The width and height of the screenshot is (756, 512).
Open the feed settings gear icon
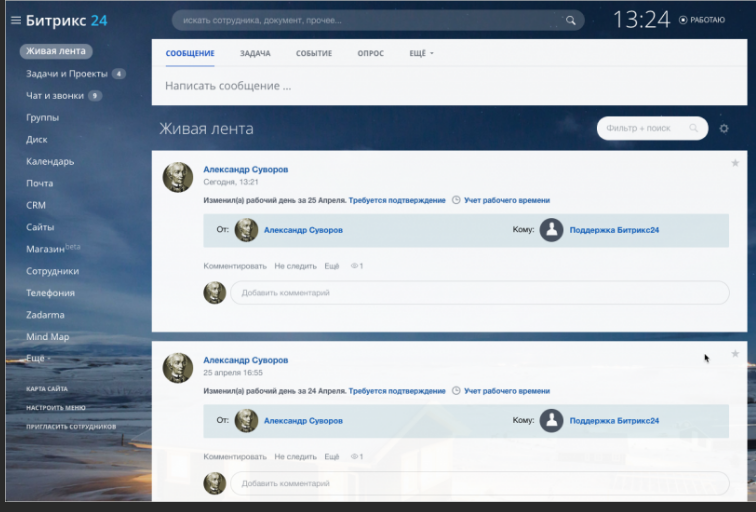click(x=724, y=129)
